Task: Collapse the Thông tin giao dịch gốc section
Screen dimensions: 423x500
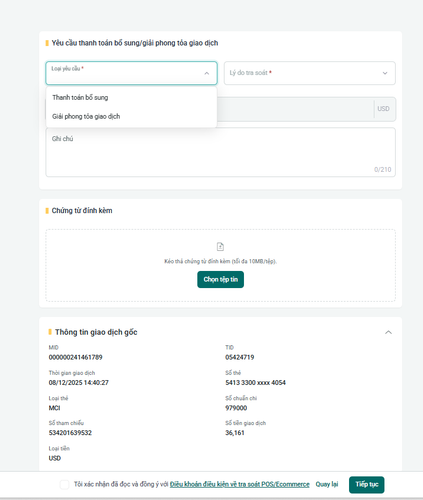Action: [x=388, y=332]
